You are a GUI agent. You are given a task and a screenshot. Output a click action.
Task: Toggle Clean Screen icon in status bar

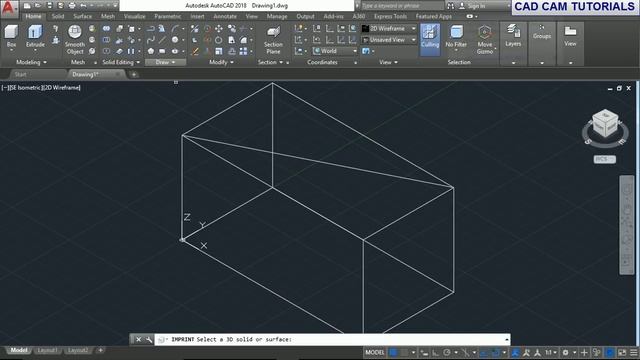pos(622,352)
